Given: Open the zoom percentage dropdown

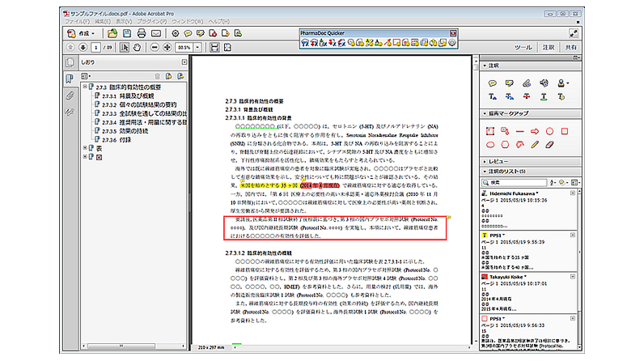Looking at the screenshot, I should pos(197,48).
